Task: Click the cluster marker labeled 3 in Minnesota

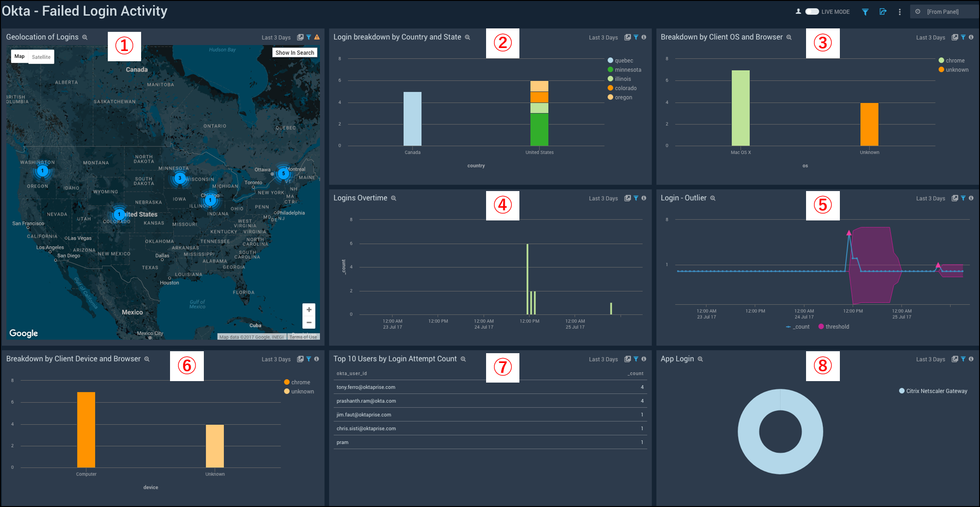Action: tap(180, 178)
